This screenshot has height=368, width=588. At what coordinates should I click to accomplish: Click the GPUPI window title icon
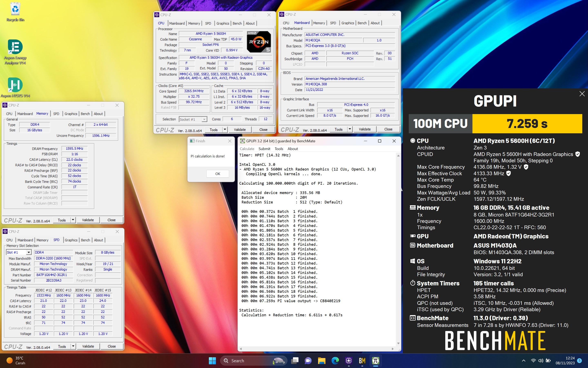(242, 141)
